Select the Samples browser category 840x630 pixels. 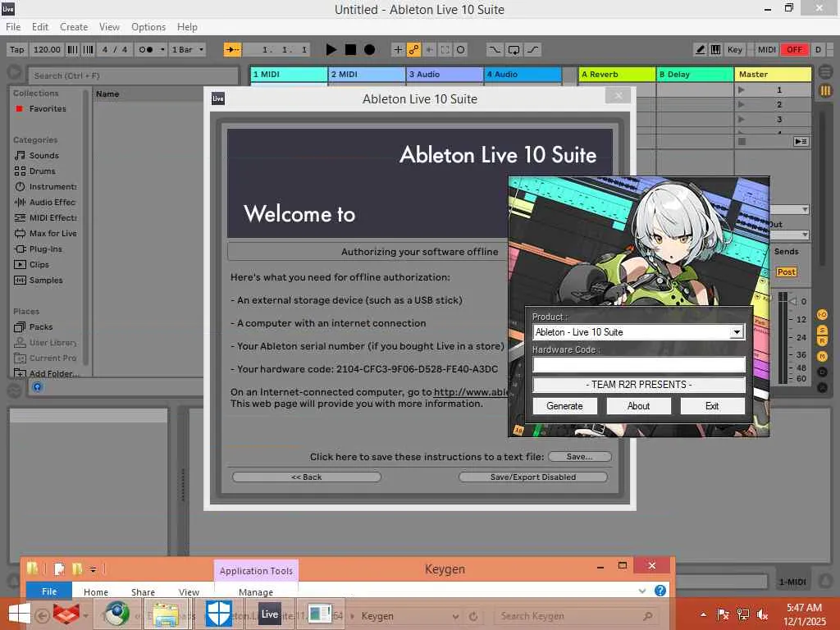click(46, 280)
